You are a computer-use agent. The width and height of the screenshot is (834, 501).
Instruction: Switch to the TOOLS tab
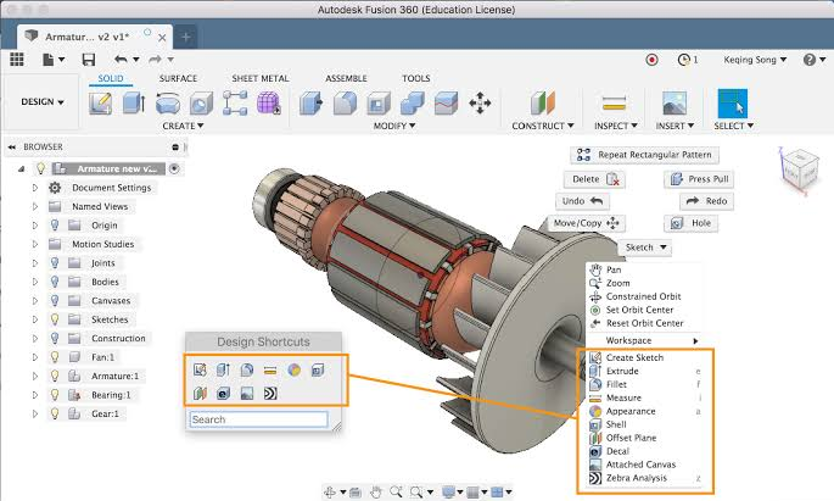416,78
